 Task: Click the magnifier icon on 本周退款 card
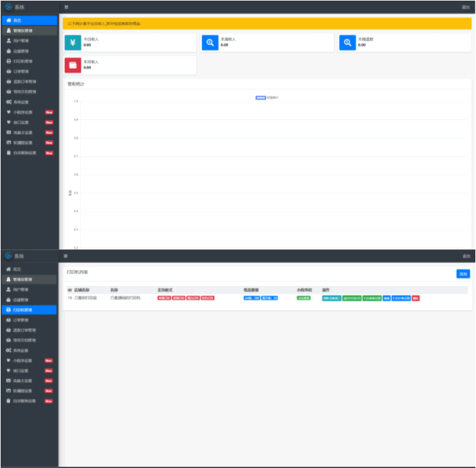pos(347,42)
